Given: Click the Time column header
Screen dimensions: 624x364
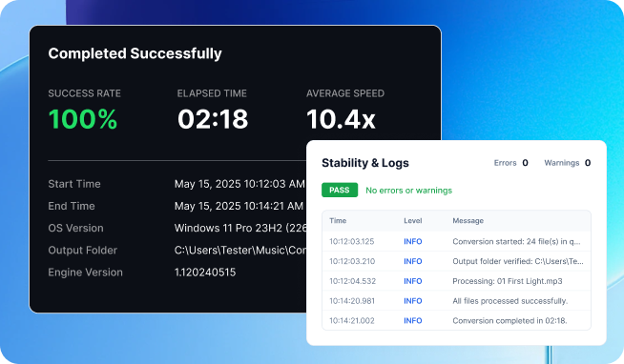Looking at the screenshot, I should [x=338, y=220].
